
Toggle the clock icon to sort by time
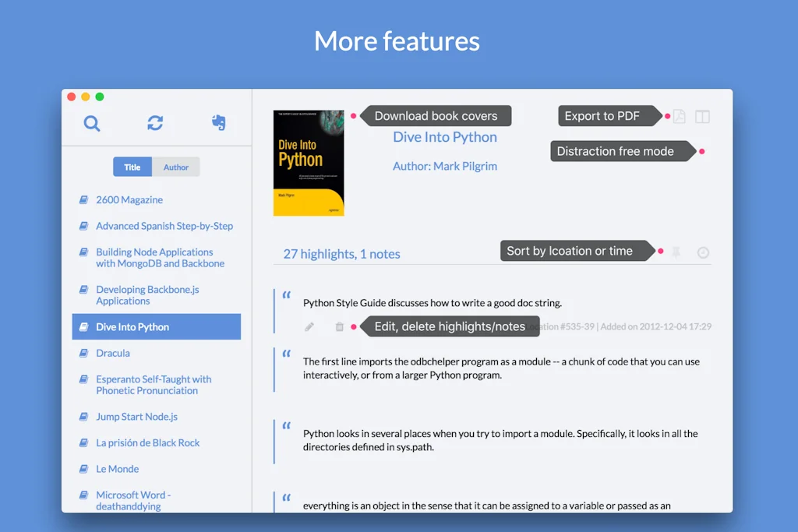[x=702, y=252]
